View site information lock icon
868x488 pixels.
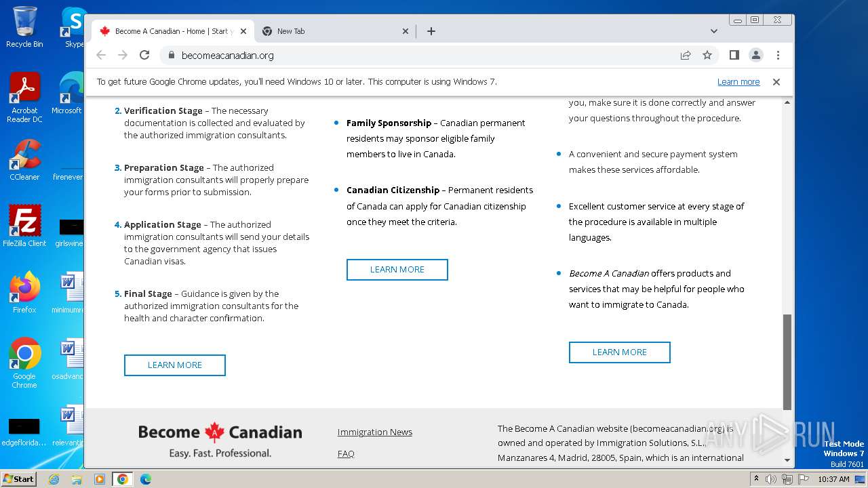pos(170,55)
